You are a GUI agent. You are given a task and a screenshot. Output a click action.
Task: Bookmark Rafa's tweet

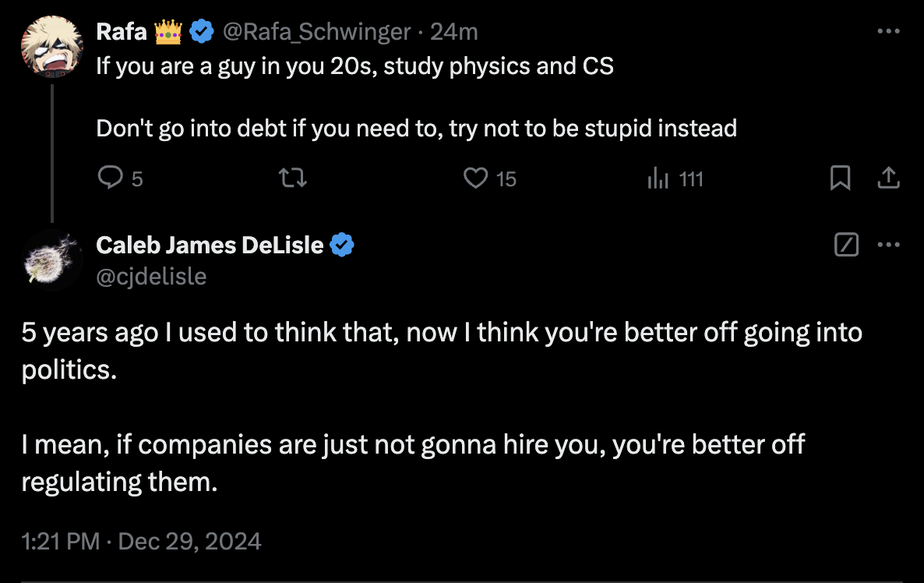click(x=841, y=178)
